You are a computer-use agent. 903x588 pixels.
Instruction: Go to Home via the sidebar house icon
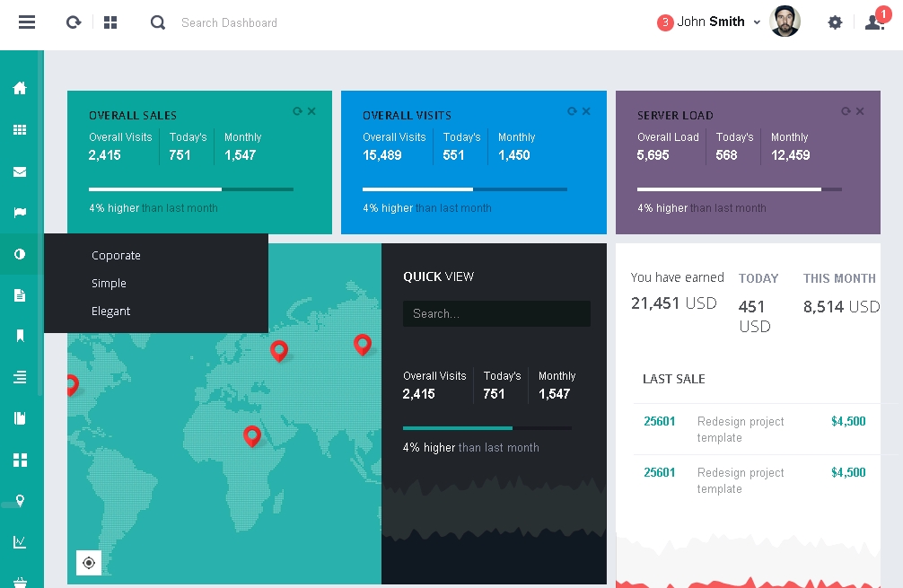tap(20, 88)
